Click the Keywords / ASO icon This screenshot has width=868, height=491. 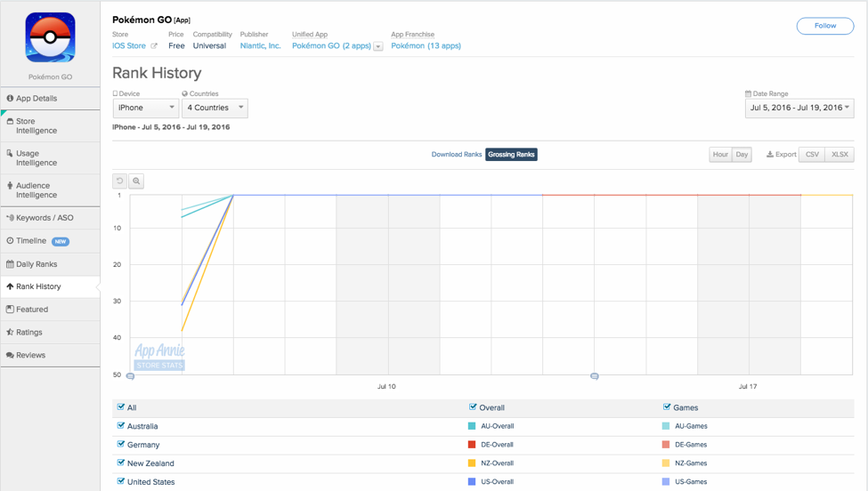click(10, 218)
